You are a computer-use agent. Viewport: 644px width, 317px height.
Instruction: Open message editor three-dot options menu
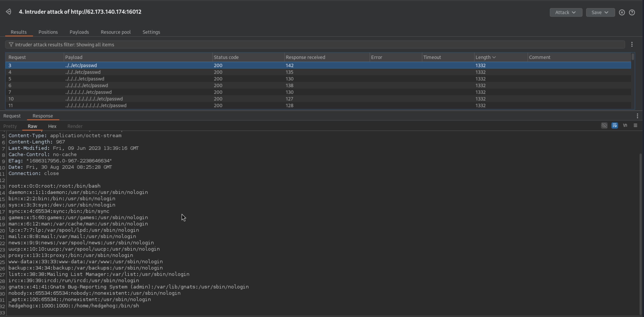pyautogui.click(x=637, y=116)
